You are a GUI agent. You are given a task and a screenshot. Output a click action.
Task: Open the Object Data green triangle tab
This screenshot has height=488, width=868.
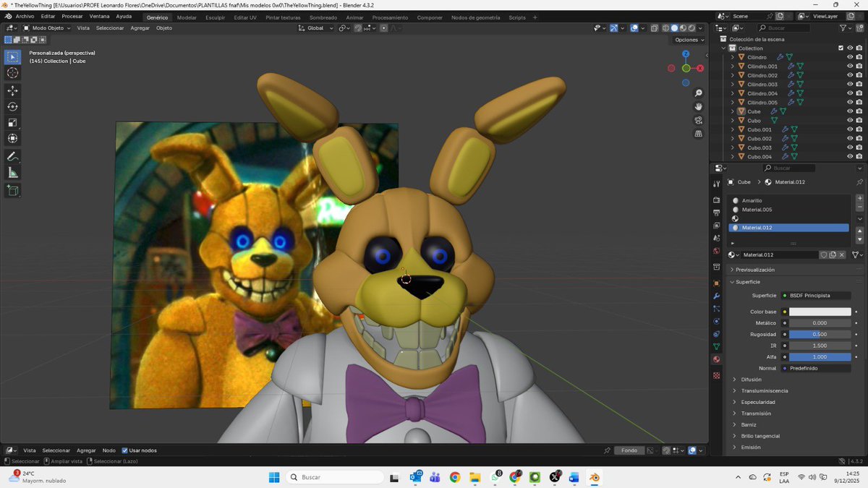[x=716, y=346]
